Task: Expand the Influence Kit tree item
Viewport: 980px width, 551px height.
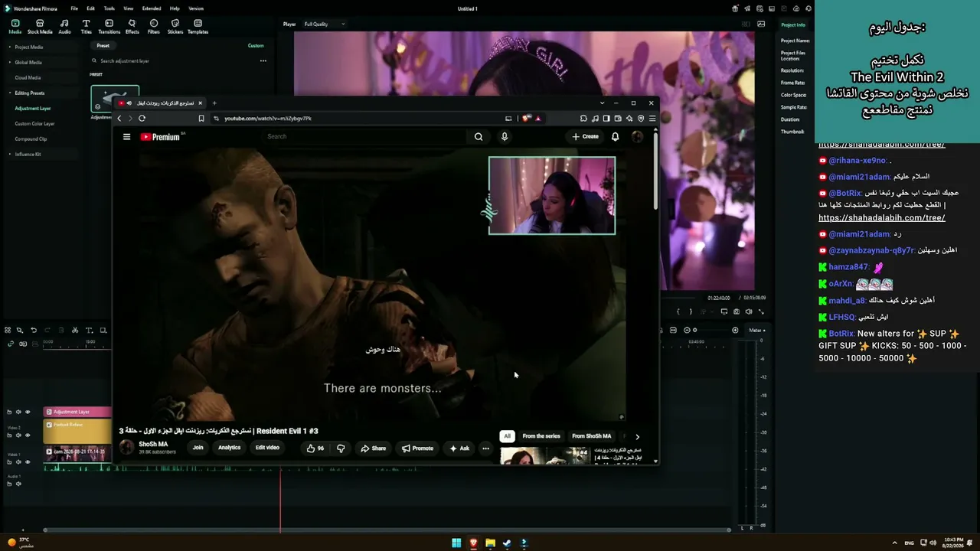Action: tap(10, 154)
